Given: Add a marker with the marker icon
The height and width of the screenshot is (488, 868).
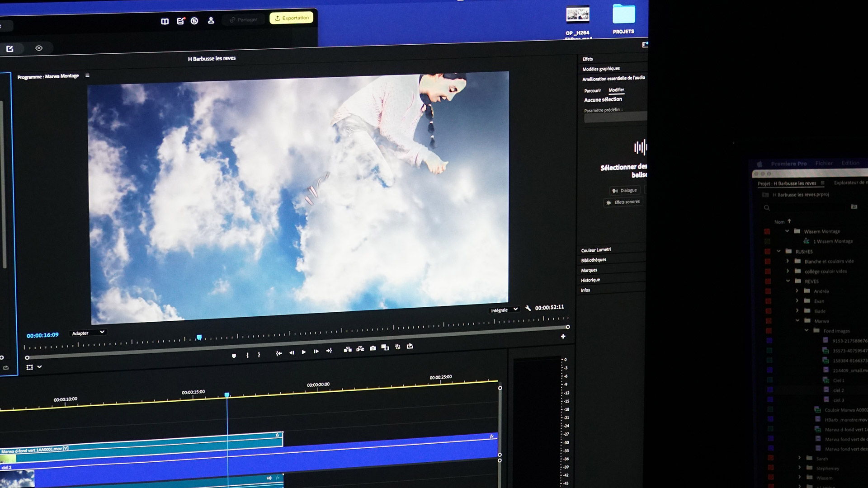Looking at the screenshot, I should tap(234, 356).
